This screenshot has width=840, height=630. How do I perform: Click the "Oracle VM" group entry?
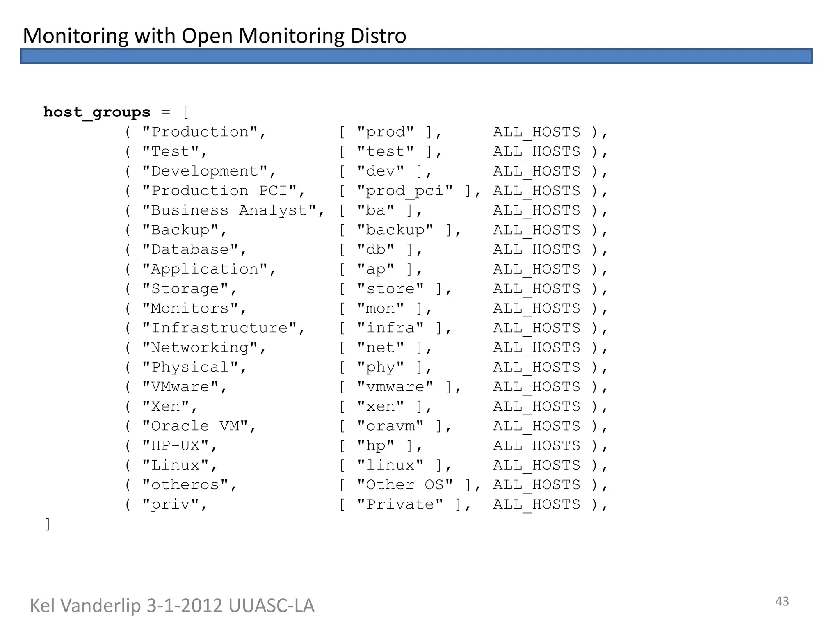coord(196,426)
